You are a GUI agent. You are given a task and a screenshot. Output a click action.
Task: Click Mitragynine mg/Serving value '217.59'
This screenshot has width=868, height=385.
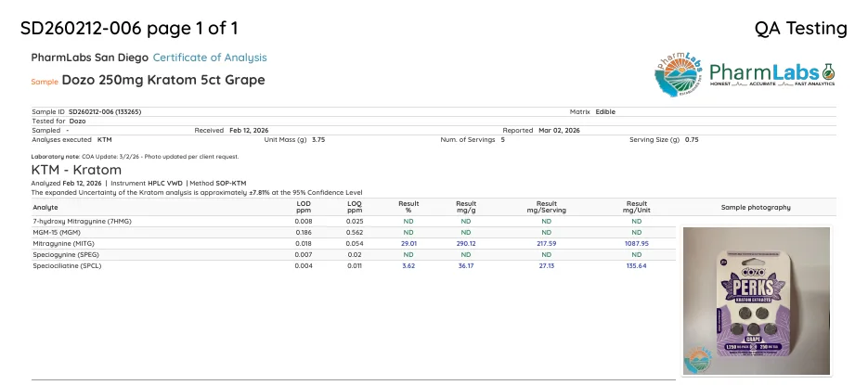tap(547, 243)
